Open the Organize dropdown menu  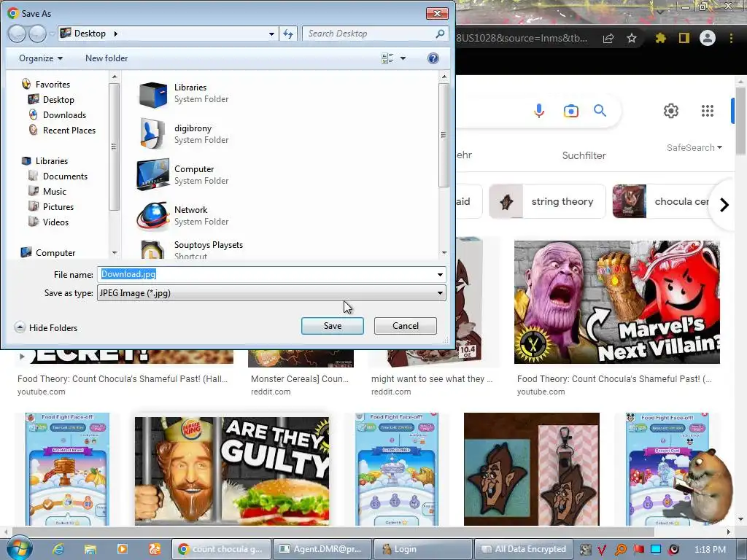[41, 58]
